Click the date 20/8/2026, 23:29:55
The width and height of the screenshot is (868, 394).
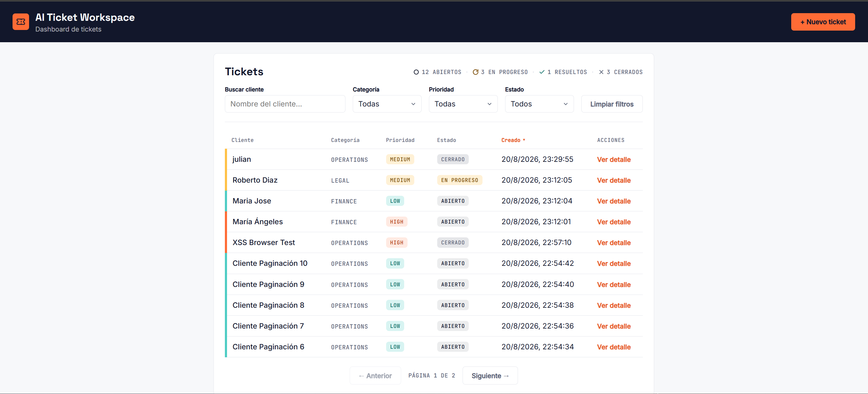point(537,159)
